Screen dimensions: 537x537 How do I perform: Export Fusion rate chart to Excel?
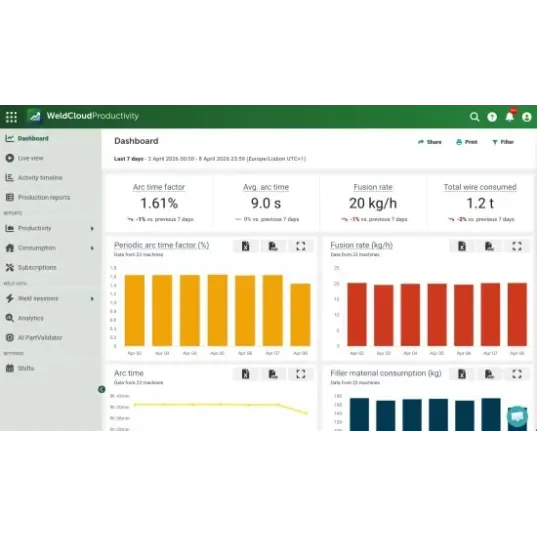coord(462,246)
